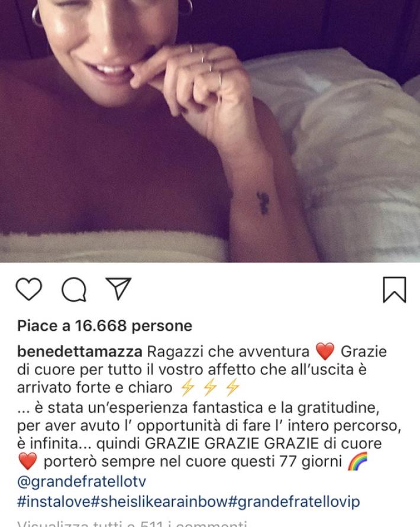Viewport: 420px width, 527px height.
Task: Open comments via the speech bubble icon
Action: (74, 289)
